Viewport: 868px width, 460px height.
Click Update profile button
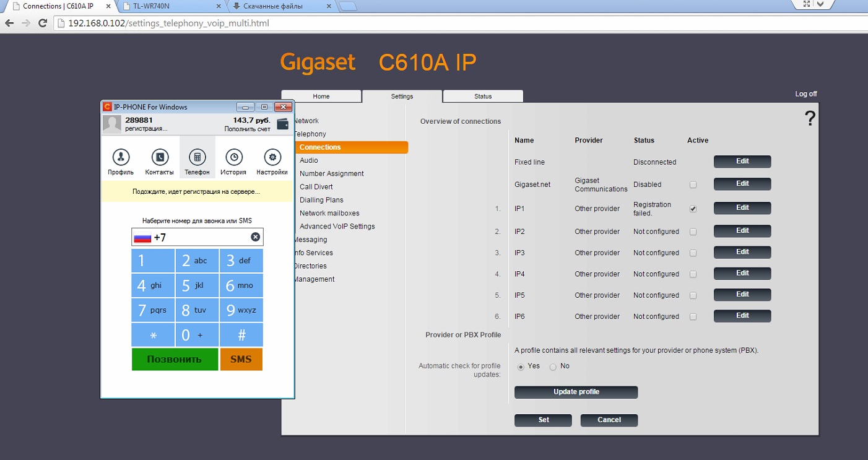[576, 392]
